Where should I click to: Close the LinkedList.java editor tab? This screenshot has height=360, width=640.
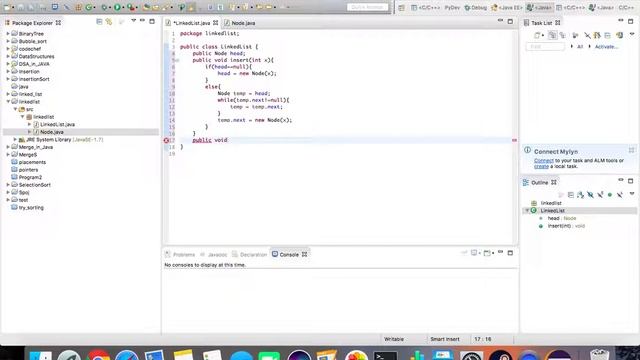[216, 23]
